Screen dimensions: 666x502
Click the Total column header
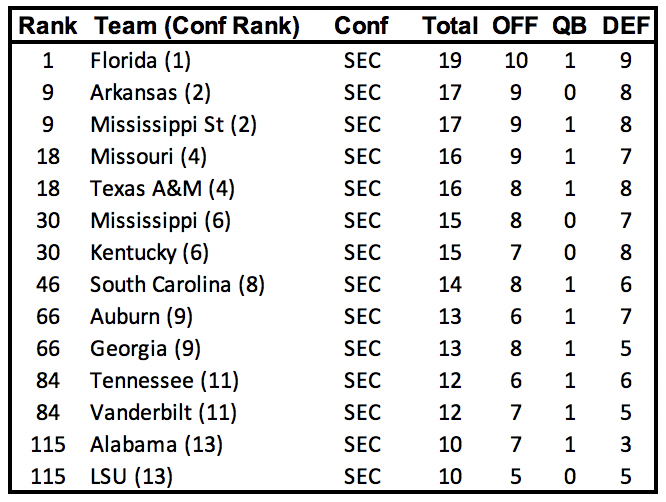pos(450,27)
